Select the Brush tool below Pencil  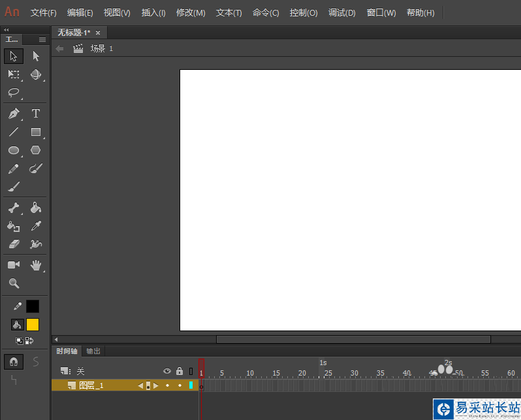pyautogui.click(x=14, y=187)
